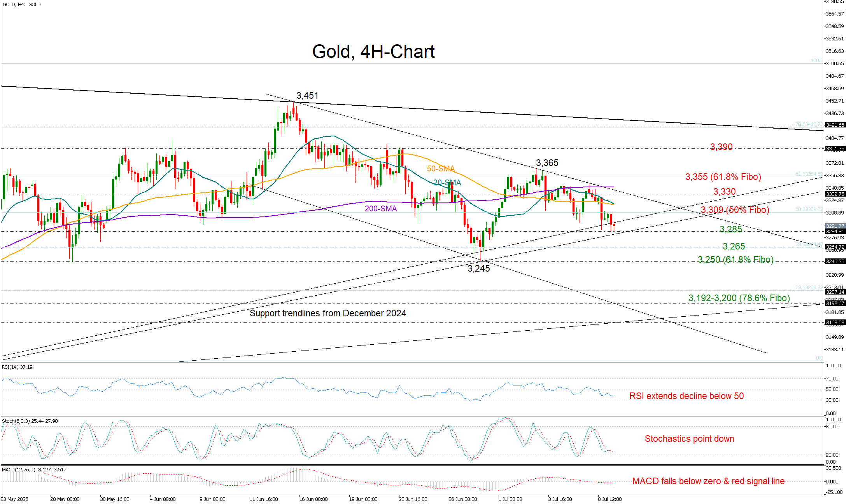Click the '30 May 16:00' time axis label

pos(114,499)
